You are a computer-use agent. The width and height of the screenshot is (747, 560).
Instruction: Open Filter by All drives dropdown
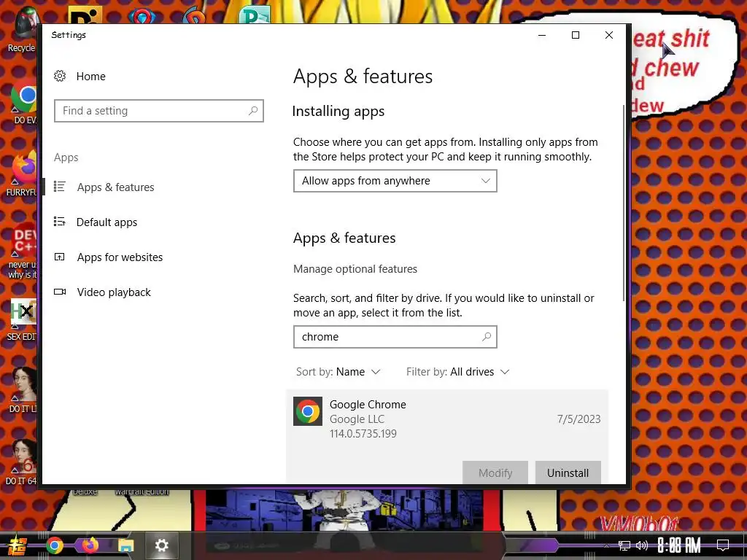458,372
